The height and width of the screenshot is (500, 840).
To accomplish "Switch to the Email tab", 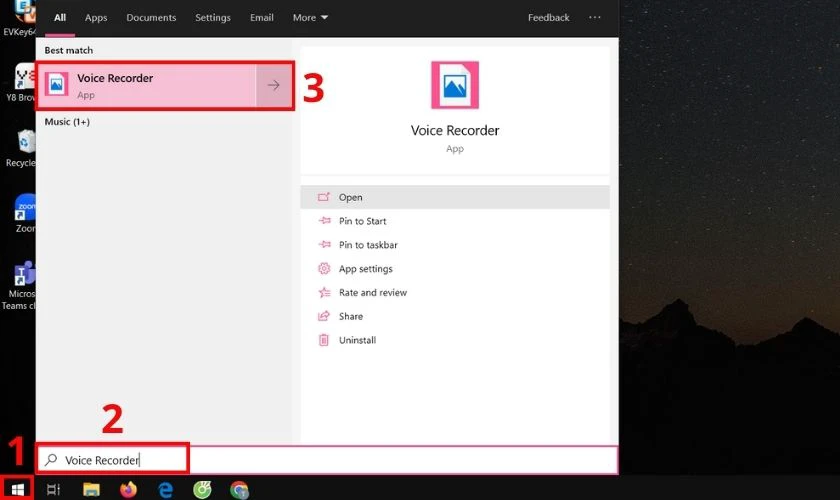I will click(261, 18).
